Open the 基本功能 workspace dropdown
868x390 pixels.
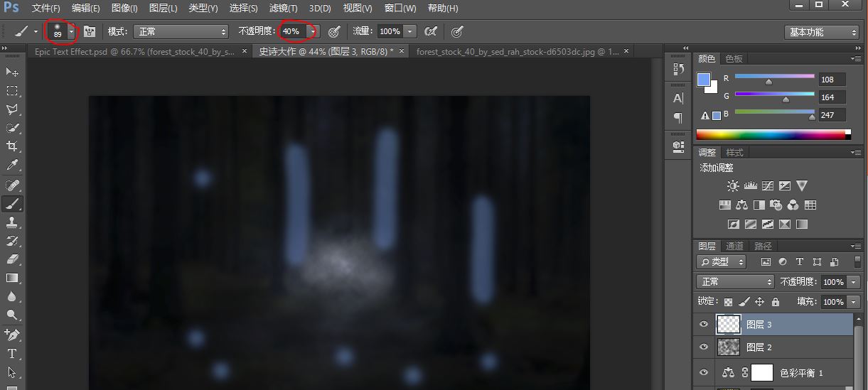[x=822, y=32]
